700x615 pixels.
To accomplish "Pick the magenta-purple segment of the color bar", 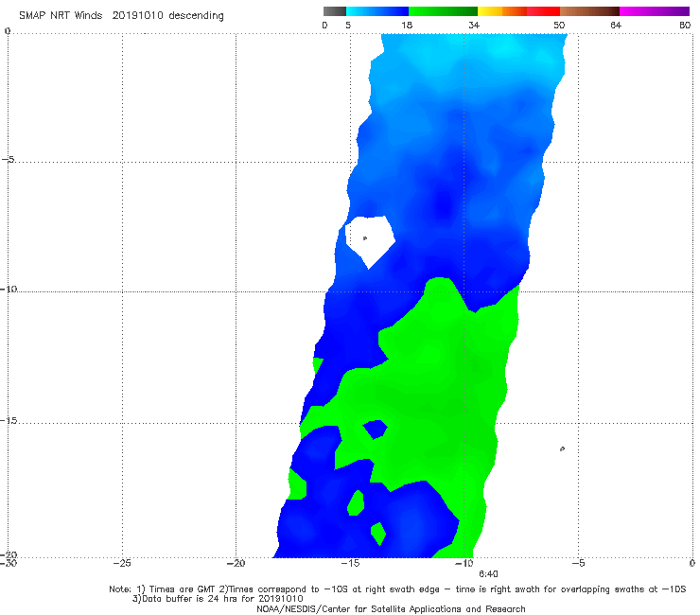I will (655, 11).
